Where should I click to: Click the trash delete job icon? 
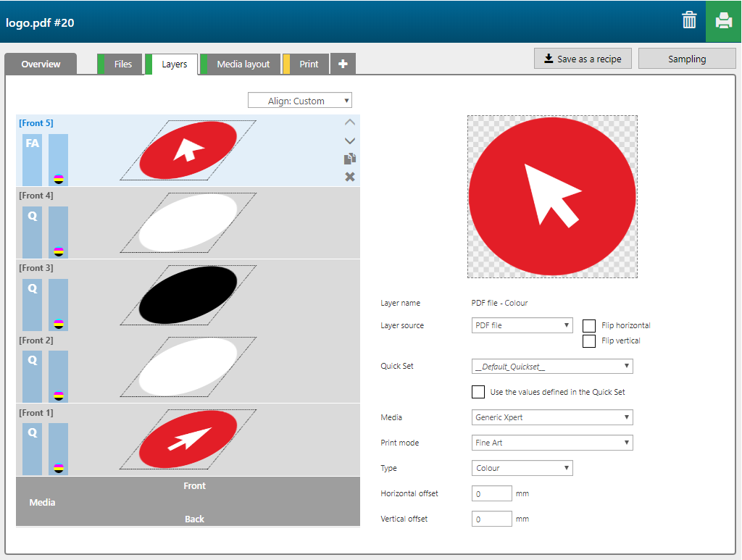click(x=689, y=20)
